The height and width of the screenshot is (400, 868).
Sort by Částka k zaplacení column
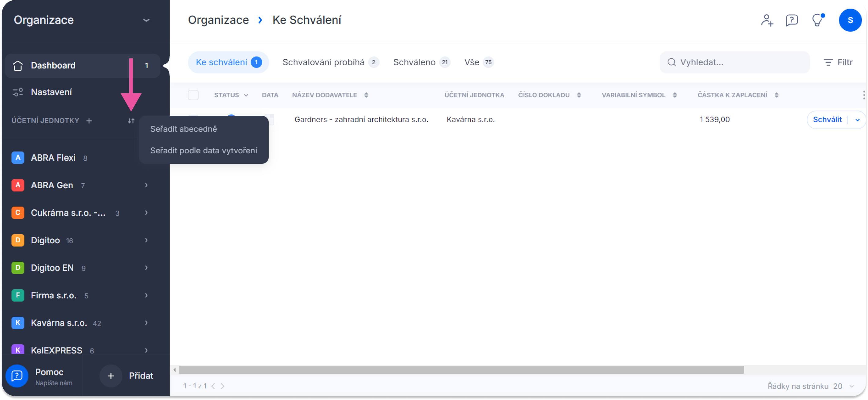776,95
